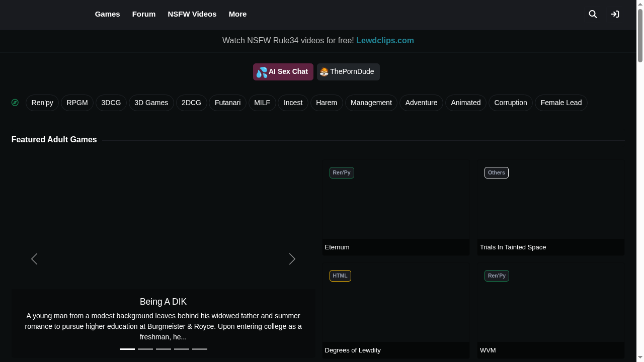Filter by the RPGM tag
Screen dimensions: 644x362
(x=77, y=103)
